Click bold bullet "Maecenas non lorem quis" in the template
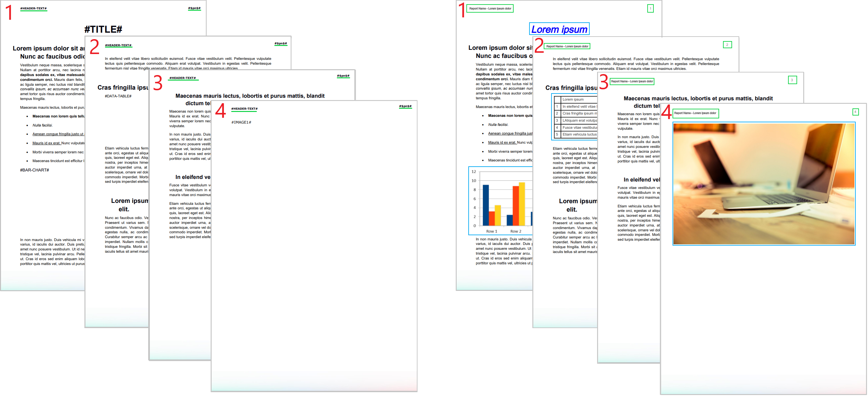Viewport: 868px width, 397px height. [x=58, y=116]
